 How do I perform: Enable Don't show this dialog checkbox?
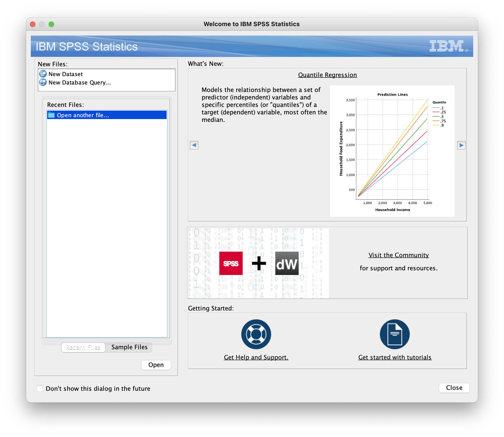point(40,388)
